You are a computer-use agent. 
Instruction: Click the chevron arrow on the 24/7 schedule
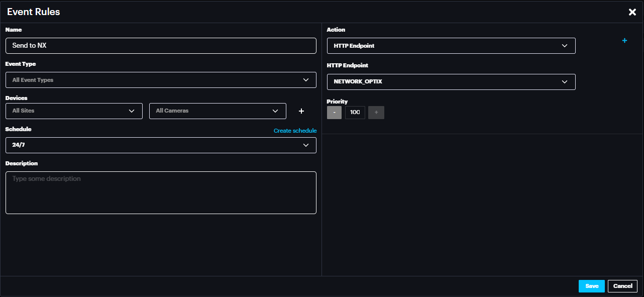click(x=306, y=145)
